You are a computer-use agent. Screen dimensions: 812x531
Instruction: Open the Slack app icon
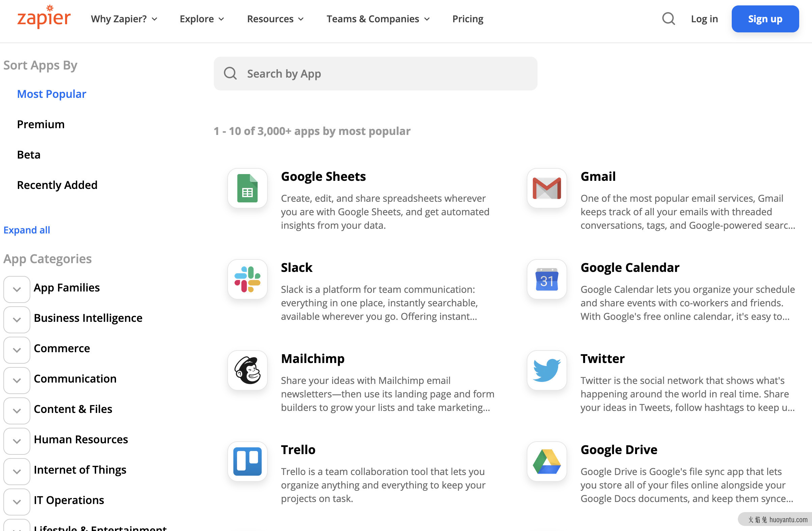248,279
